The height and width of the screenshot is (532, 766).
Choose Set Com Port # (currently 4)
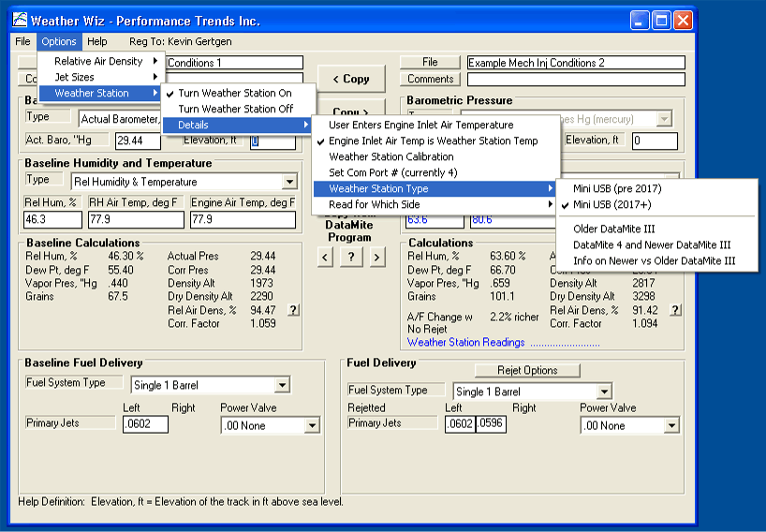point(435,173)
